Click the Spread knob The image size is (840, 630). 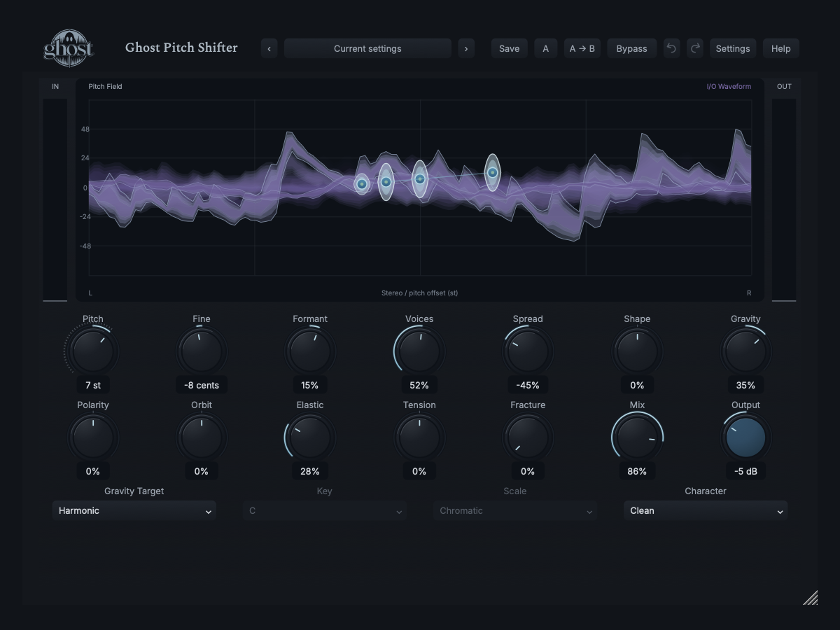pos(528,351)
